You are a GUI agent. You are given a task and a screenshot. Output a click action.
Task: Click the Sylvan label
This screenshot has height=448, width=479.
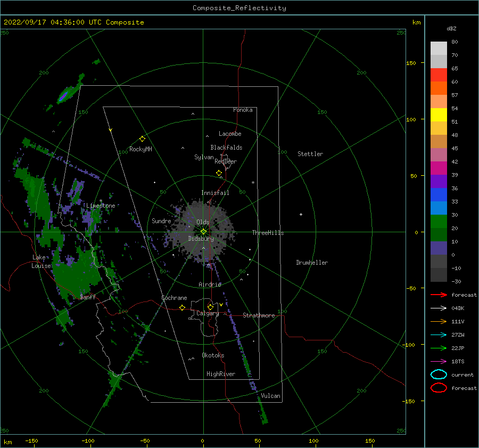point(204,157)
